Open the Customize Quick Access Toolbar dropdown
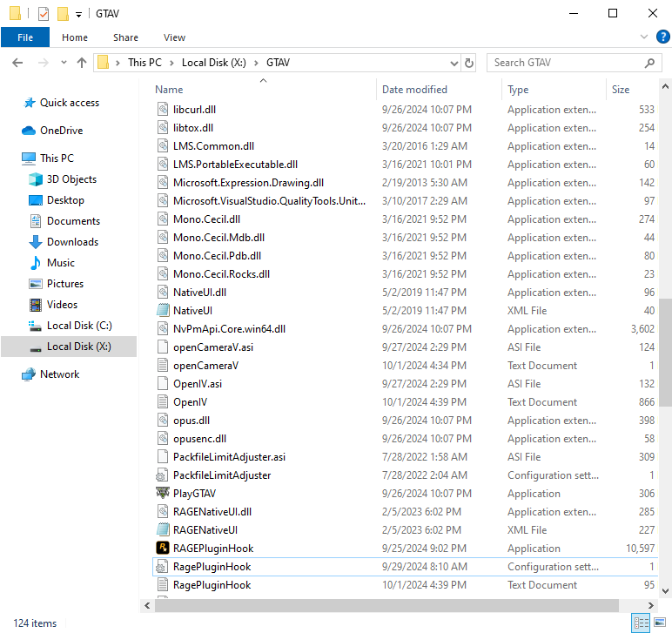 78,14
